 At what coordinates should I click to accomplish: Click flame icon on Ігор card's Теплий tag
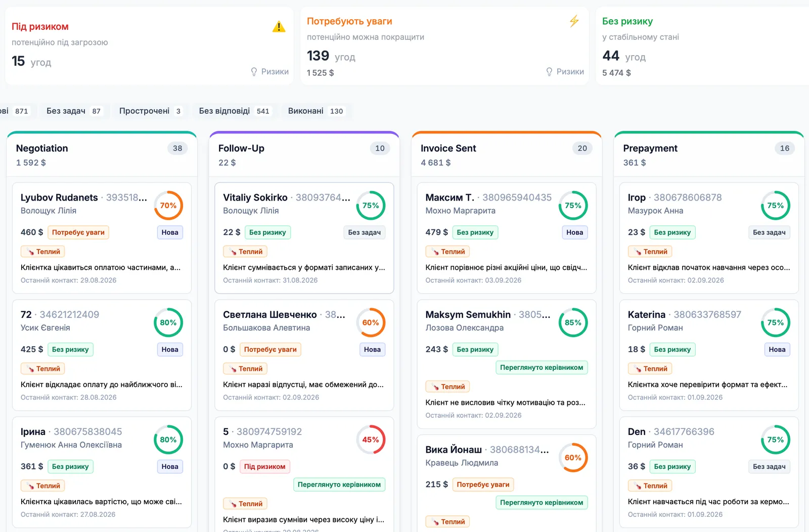(x=638, y=252)
